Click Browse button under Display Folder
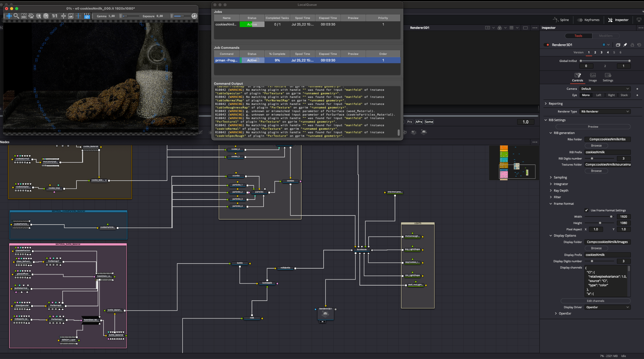644x359 pixels. tap(596, 248)
